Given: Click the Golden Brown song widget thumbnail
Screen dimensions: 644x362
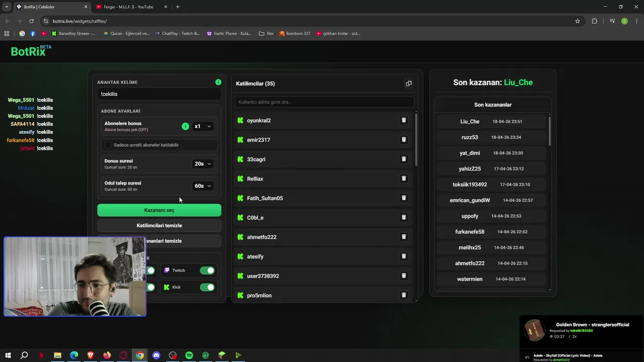Looking at the screenshot, I should (x=534, y=330).
